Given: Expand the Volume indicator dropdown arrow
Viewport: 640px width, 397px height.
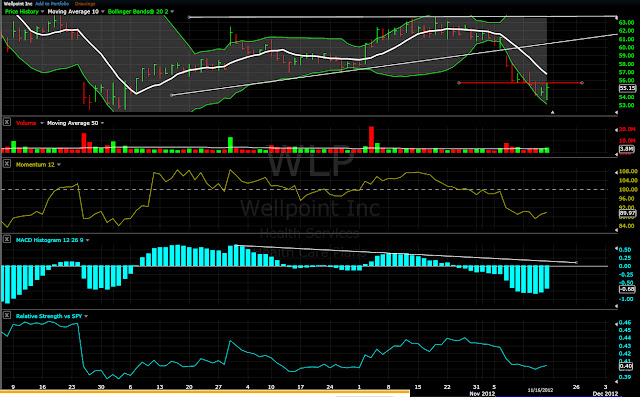Looking at the screenshot, I should pyautogui.click(x=42, y=123).
